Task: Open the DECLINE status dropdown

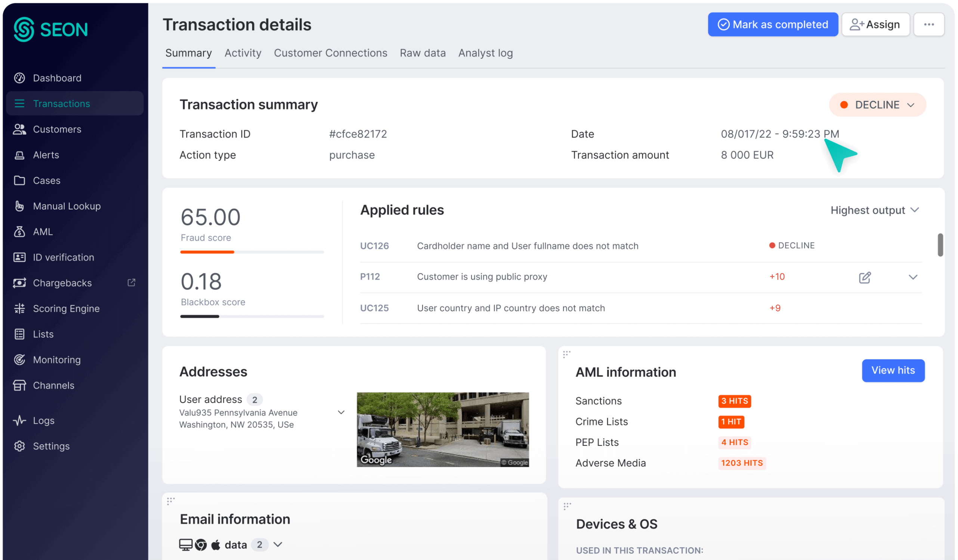Action: (877, 105)
